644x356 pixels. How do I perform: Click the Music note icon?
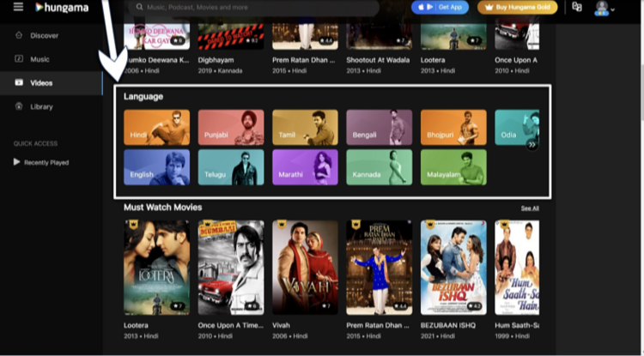pyautogui.click(x=19, y=58)
